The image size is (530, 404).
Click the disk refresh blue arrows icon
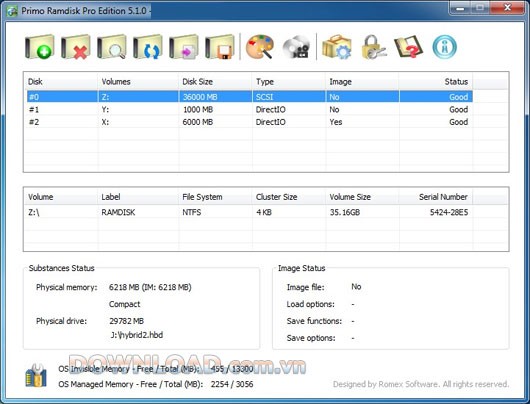point(148,47)
